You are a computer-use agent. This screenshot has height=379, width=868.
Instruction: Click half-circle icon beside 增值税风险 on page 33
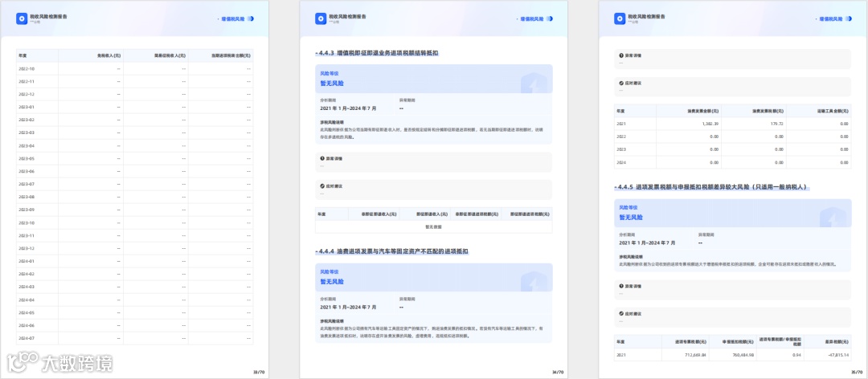pyautogui.click(x=251, y=18)
